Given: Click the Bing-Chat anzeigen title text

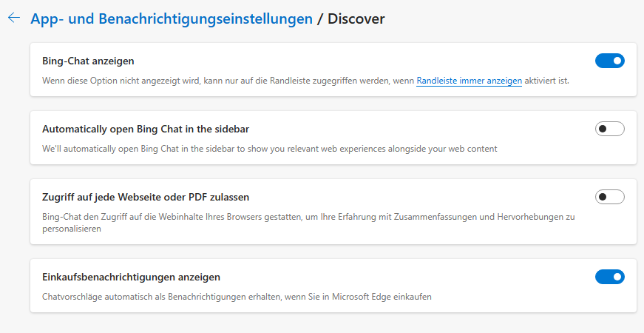Looking at the screenshot, I should (88, 61).
